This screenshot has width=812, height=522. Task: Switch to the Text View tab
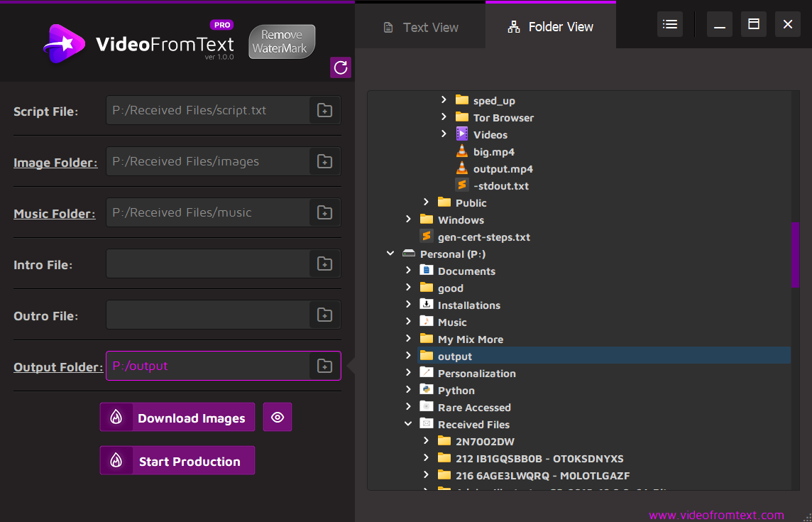[420, 27]
